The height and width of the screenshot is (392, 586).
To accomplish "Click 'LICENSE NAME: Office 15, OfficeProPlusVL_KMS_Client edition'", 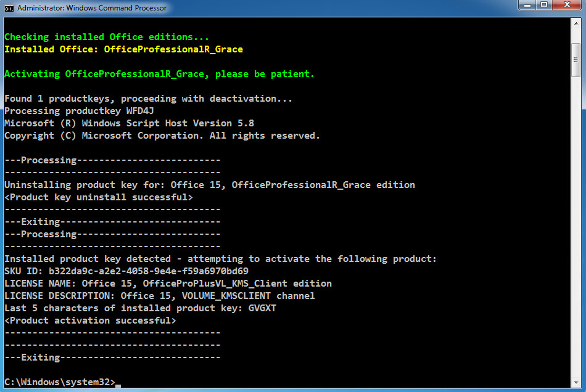I will tap(168, 284).
